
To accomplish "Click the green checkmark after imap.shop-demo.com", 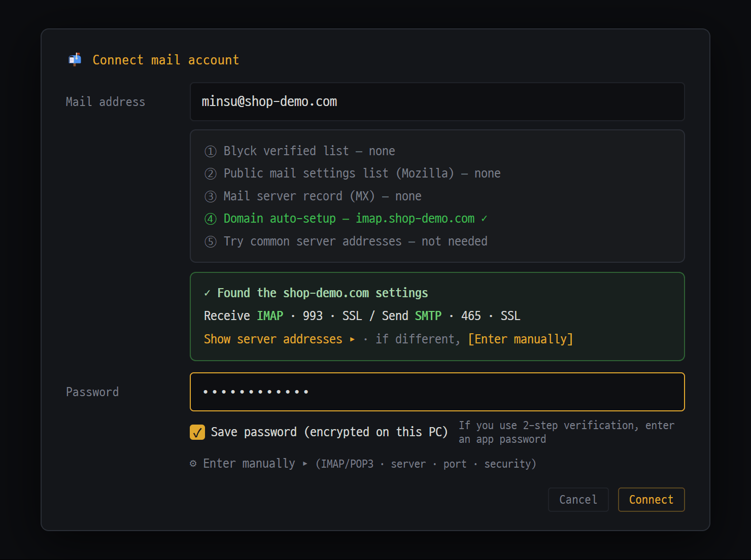I will pyautogui.click(x=484, y=219).
